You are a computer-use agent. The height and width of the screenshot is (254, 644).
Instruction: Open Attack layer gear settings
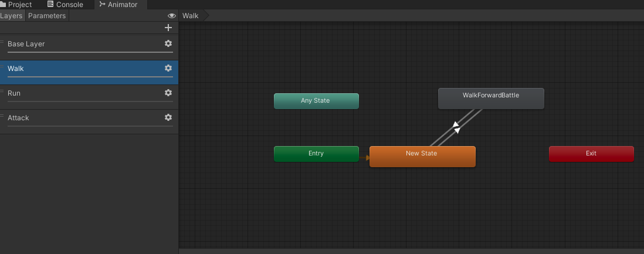(168, 117)
